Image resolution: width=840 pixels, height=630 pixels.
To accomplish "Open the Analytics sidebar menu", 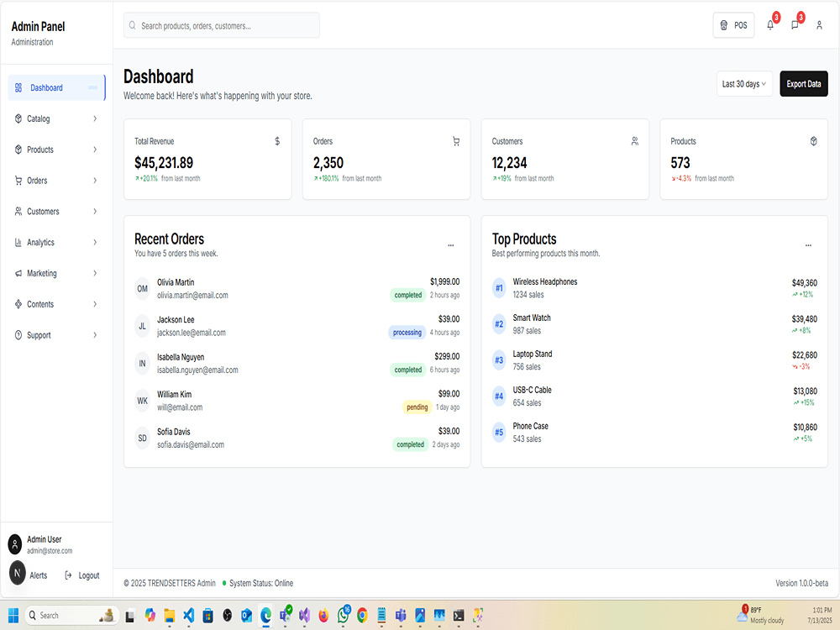I will (x=56, y=242).
